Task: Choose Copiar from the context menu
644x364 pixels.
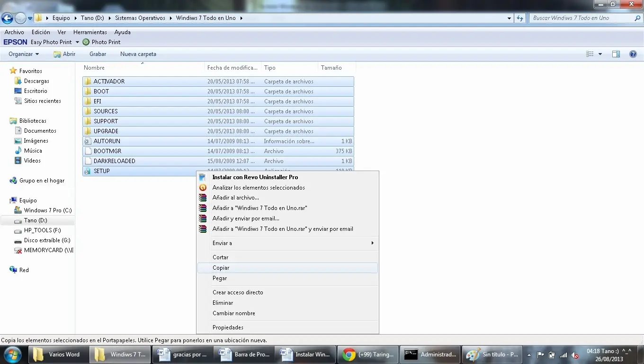Action: click(x=288, y=268)
